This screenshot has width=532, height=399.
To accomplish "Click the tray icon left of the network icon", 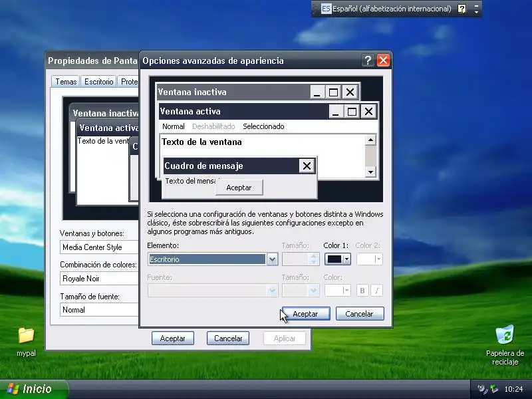I will tap(481, 389).
